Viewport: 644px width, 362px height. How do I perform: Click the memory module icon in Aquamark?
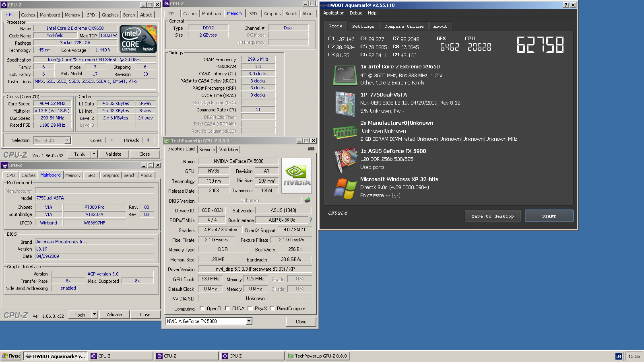tap(345, 132)
